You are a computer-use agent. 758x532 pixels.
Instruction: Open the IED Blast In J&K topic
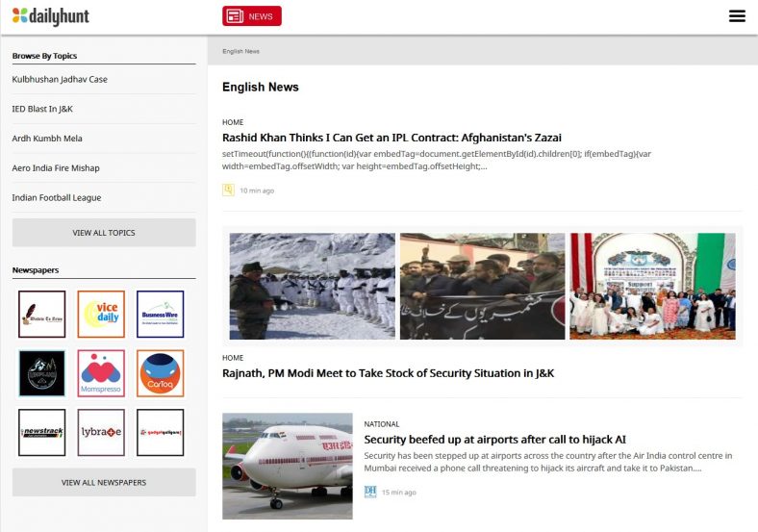tap(42, 109)
